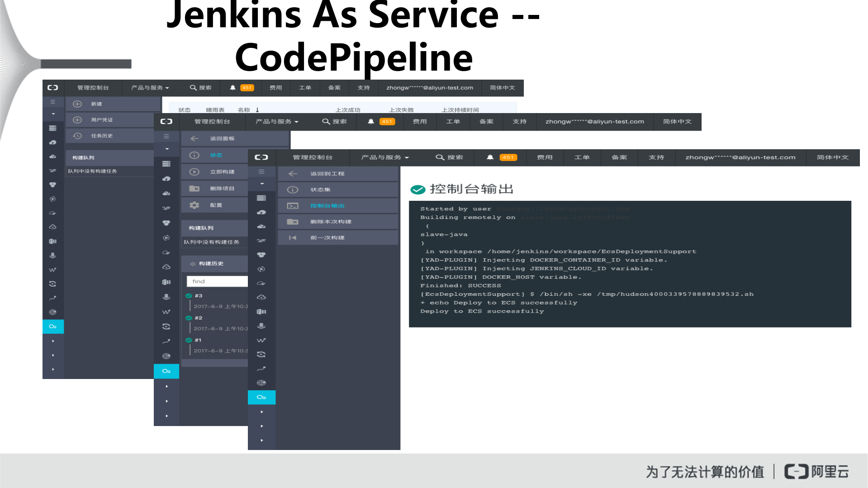The width and height of the screenshot is (868, 488).
Task: Click the trash icon beside 删除本次构建
Action: click(292, 222)
